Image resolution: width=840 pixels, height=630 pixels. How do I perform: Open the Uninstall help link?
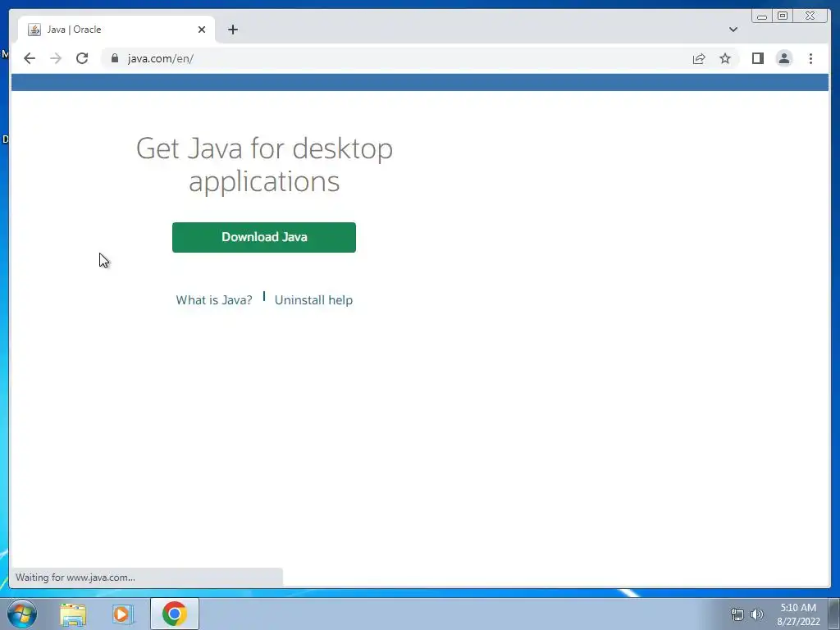click(x=313, y=300)
